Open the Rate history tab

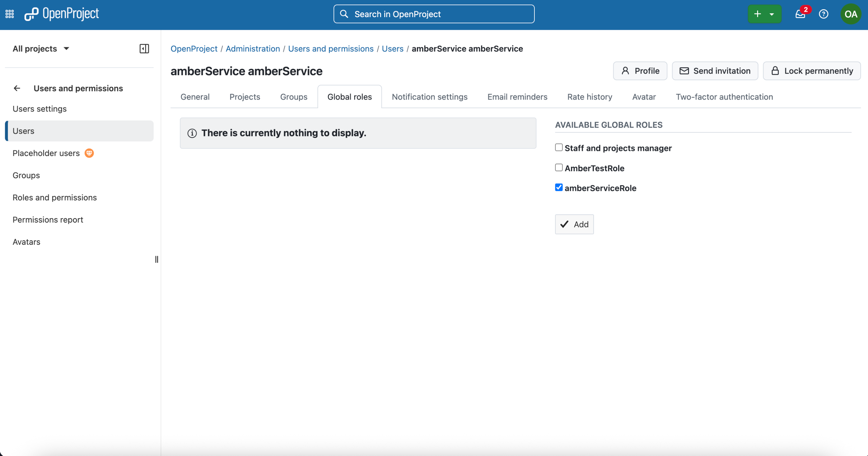click(589, 97)
